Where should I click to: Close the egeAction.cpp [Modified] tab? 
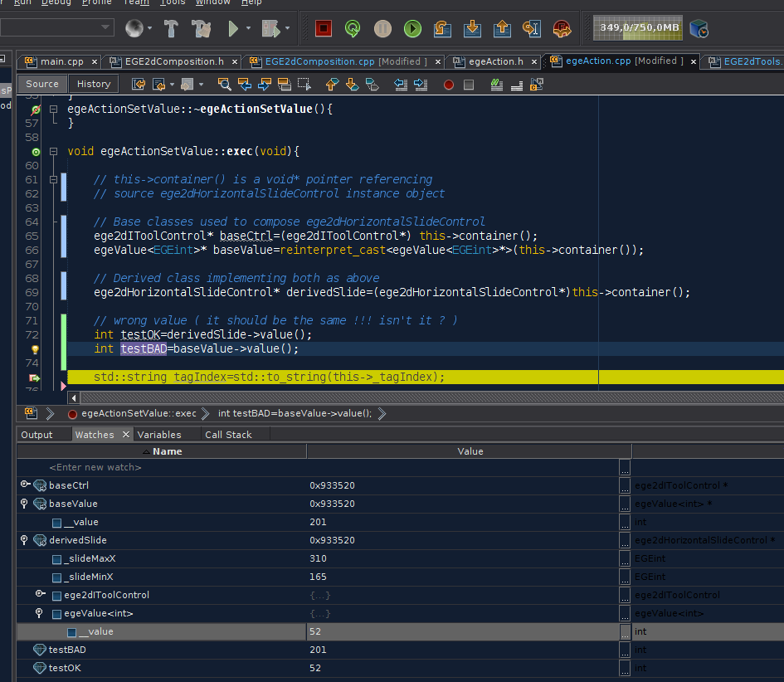tap(694, 61)
